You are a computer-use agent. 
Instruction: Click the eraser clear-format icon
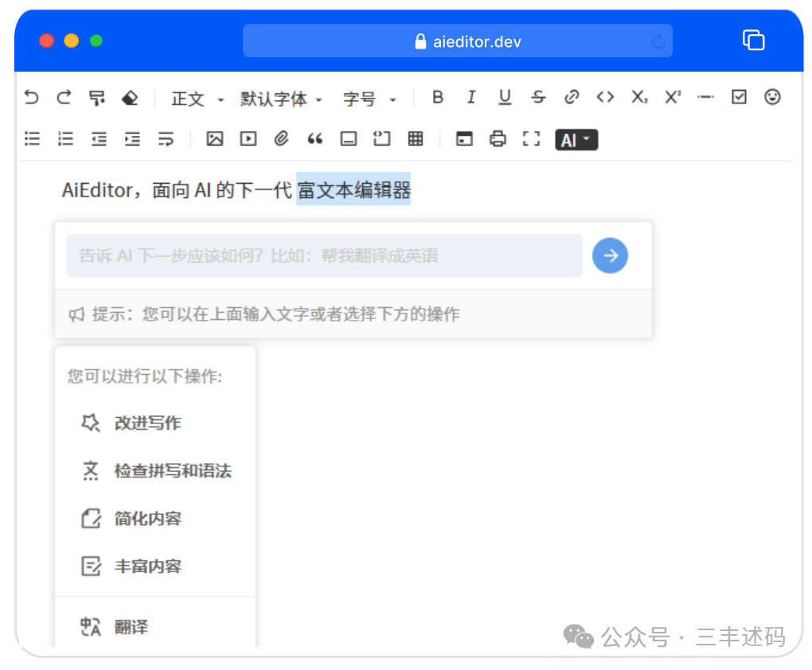130,98
